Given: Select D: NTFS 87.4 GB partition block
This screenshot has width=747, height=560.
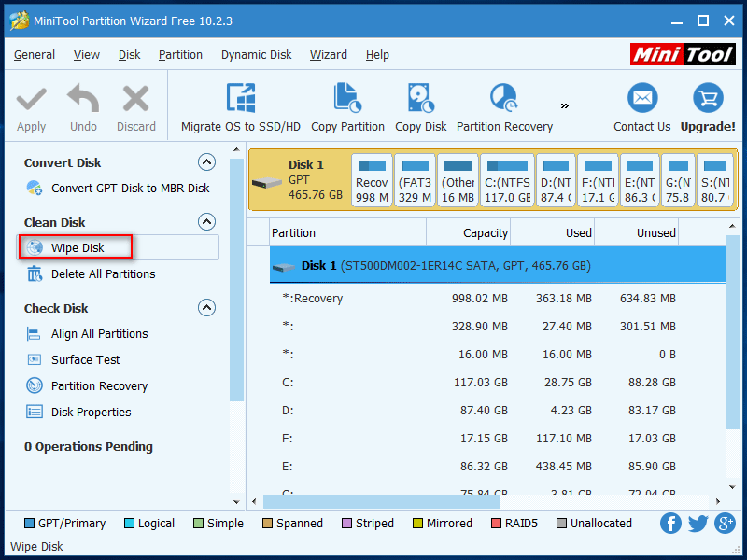Looking at the screenshot, I should coord(556,180).
